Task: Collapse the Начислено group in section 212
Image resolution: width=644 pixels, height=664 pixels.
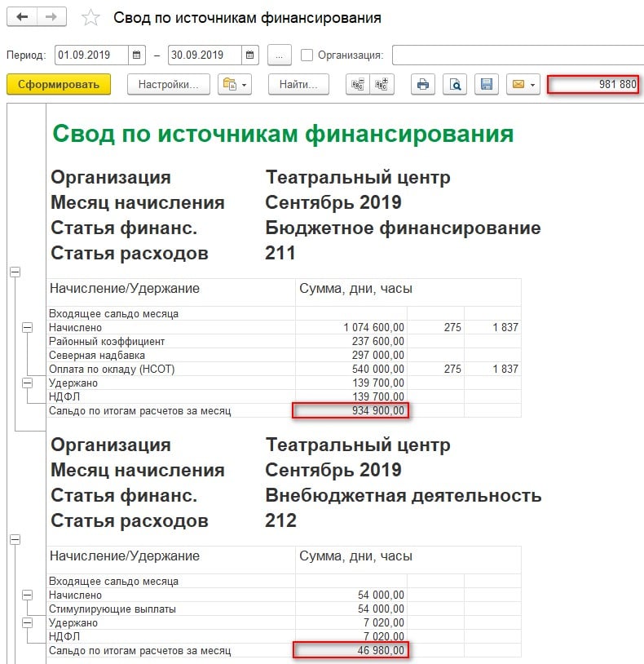Action: (x=27, y=595)
